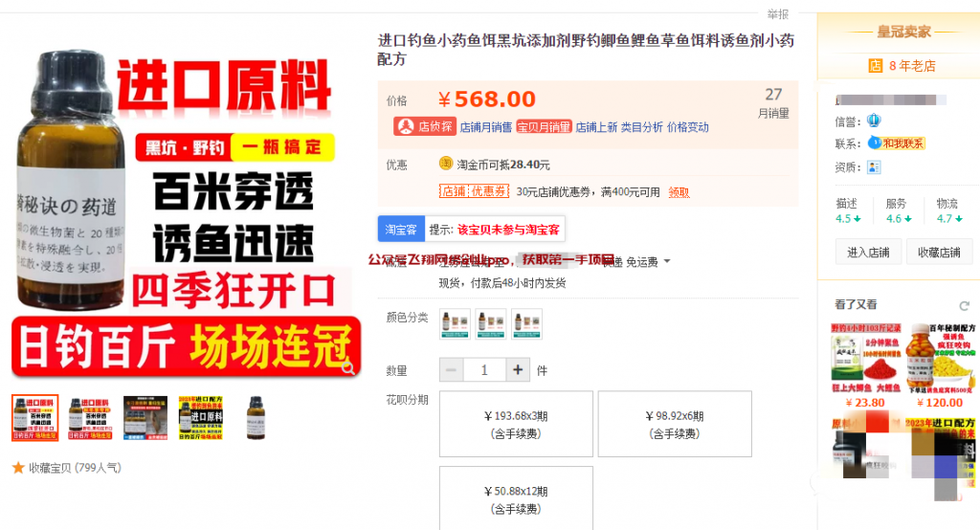Click the 领取 coupon link
This screenshot has width=980, height=530.
coord(679,192)
